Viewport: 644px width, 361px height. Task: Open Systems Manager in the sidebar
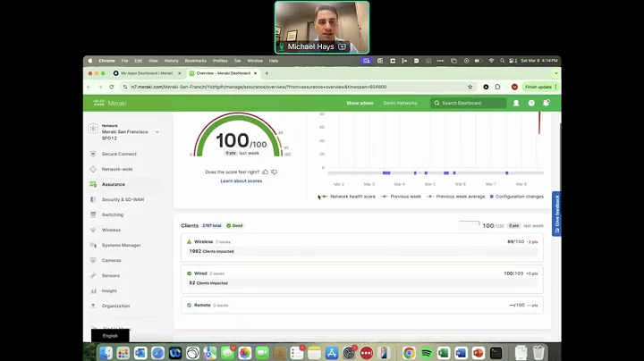[x=121, y=245]
